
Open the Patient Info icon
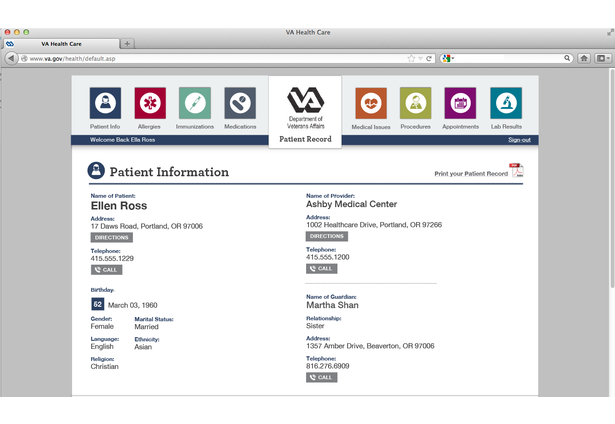click(x=105, y=103)
